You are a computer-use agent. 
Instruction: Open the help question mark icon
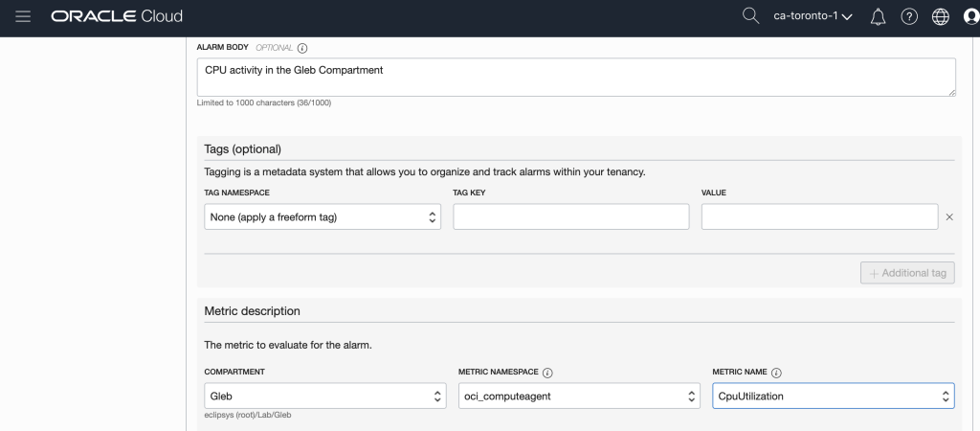(x=909, y=17)
